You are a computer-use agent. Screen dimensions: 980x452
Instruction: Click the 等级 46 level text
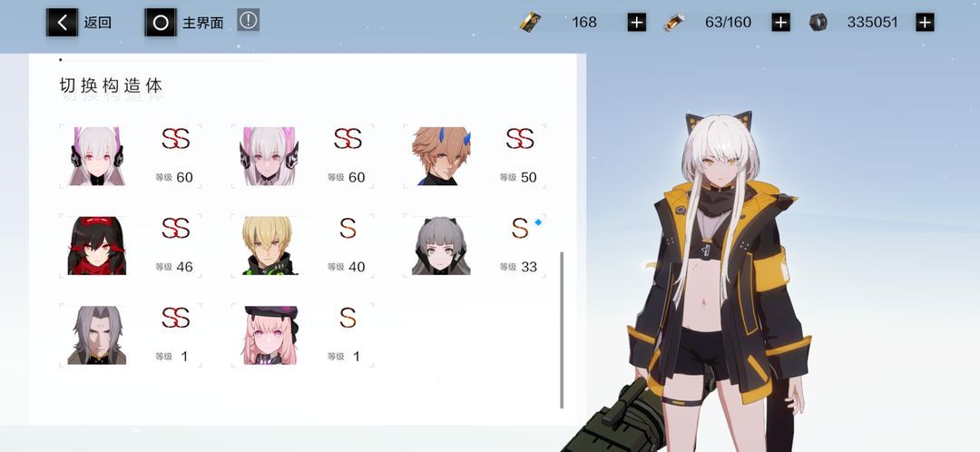tap(174, 267)
